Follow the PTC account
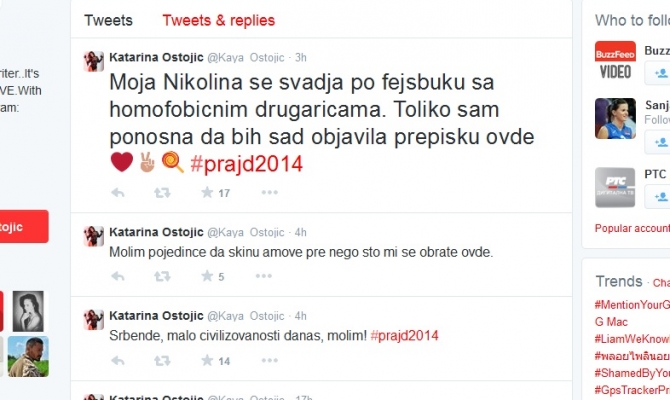The height and width of the screenshot is (400, 670). tap(658, 196)
